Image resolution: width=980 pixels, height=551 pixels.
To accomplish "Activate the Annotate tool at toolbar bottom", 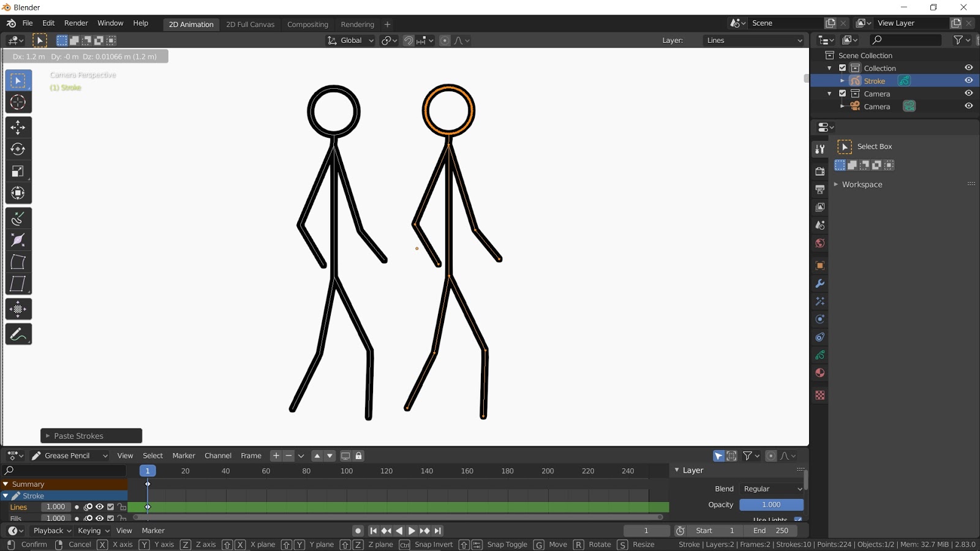I will [18, 334].
